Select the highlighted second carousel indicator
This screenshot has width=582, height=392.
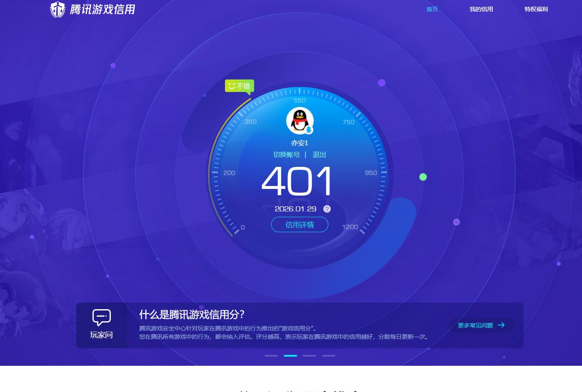[290, 356]
